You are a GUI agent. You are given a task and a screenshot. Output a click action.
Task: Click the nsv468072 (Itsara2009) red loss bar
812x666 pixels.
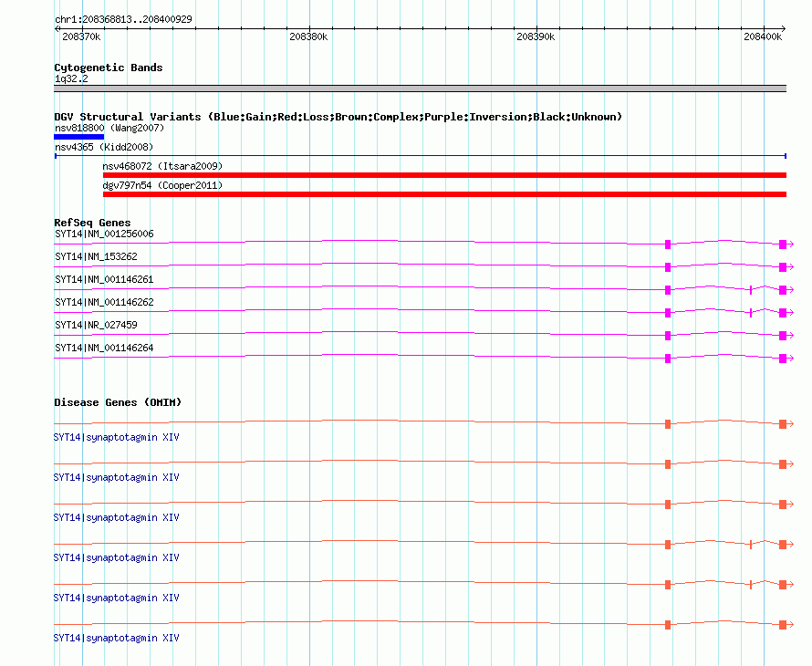(444, 175)
